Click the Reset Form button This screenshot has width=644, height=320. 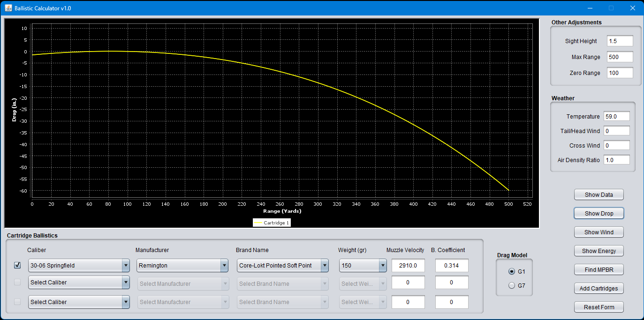tap(599, 307)
